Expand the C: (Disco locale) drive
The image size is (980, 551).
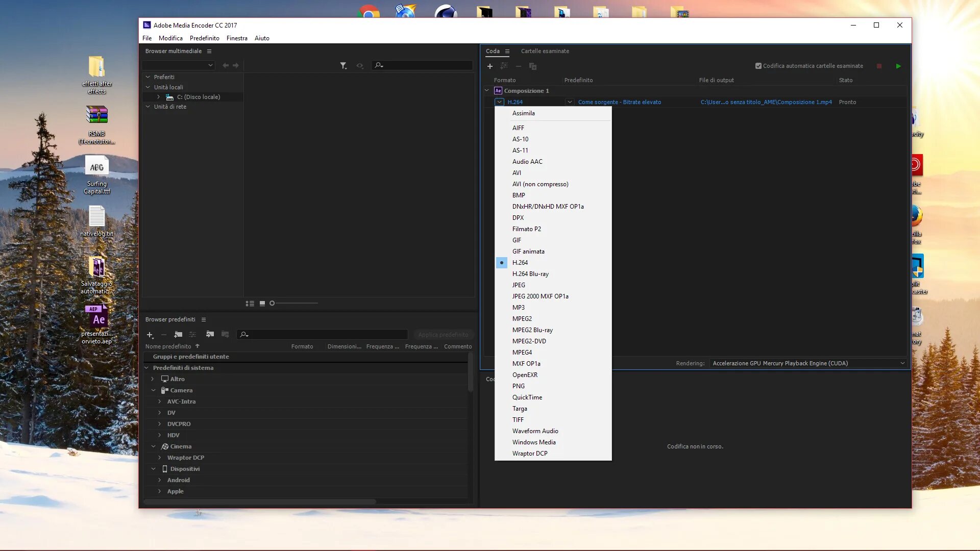tap(158, 97)
